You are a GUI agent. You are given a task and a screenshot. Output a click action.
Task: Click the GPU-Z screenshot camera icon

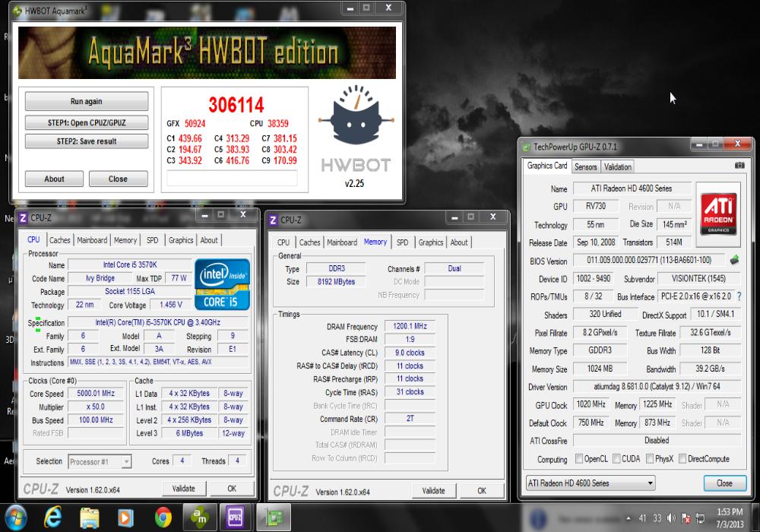coord(739,166)
